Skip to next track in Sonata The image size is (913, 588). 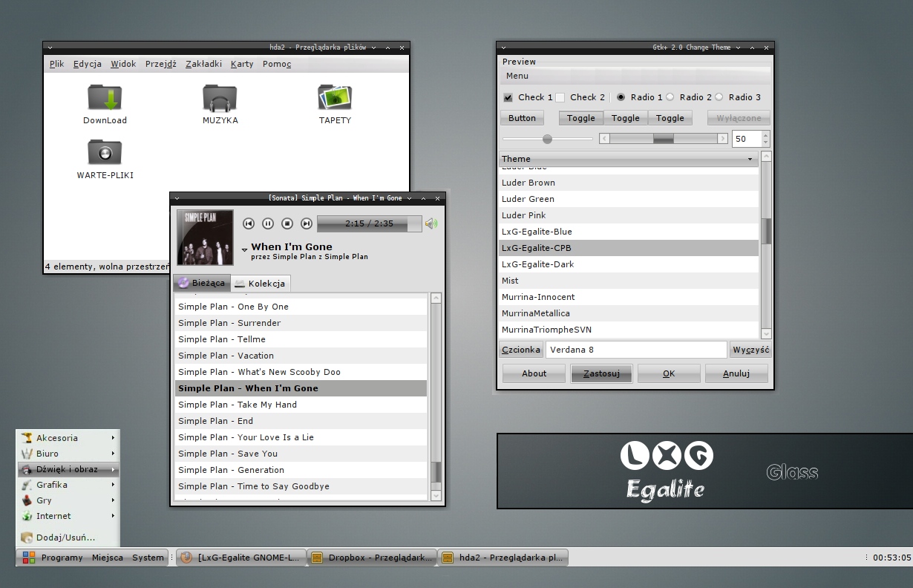[307, 223]
